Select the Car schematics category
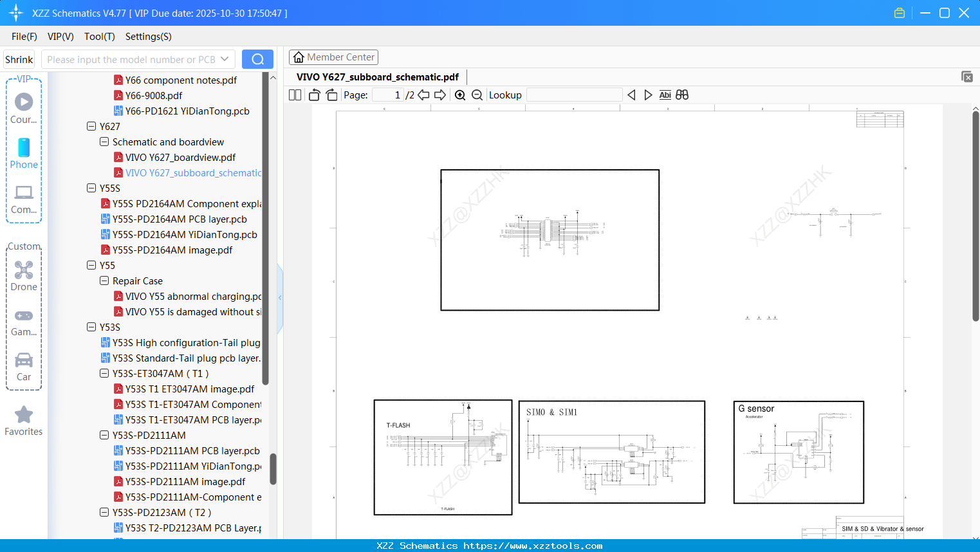 coord(24,365)
